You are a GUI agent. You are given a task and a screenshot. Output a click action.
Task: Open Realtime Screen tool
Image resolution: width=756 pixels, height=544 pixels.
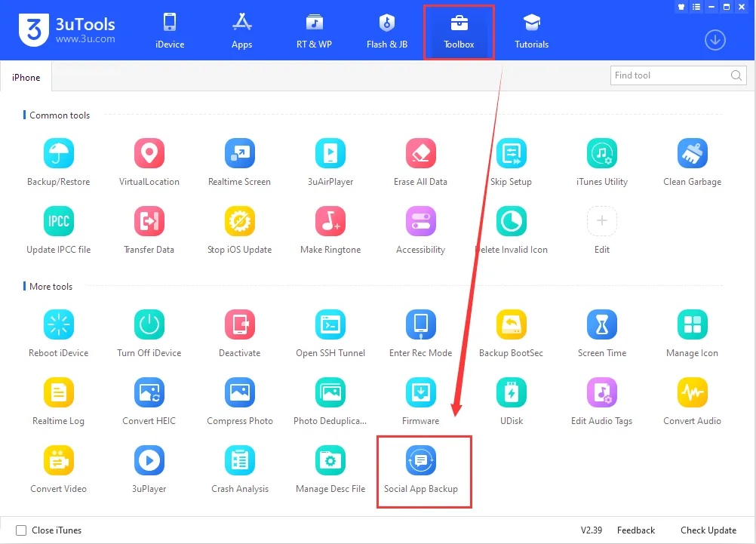240,153
